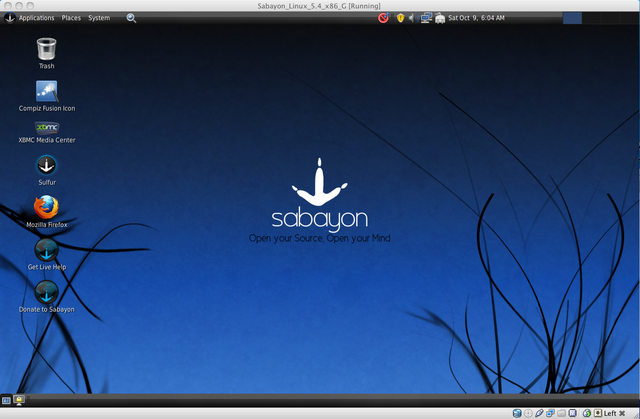
Task: Click the VirtualBox optical disc status icon
Action: [528, 413]
